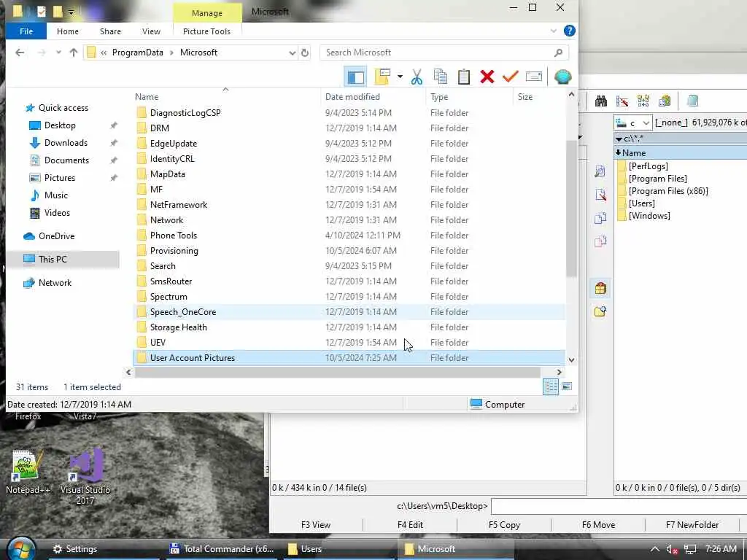Click the pack files icon in Total Commander
Image resolution: width=747 pixels, height=560 pixels.
click(x=665, y=101)
